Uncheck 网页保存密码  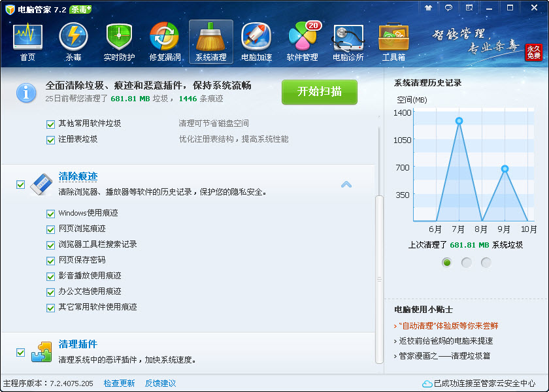(50, 261)
